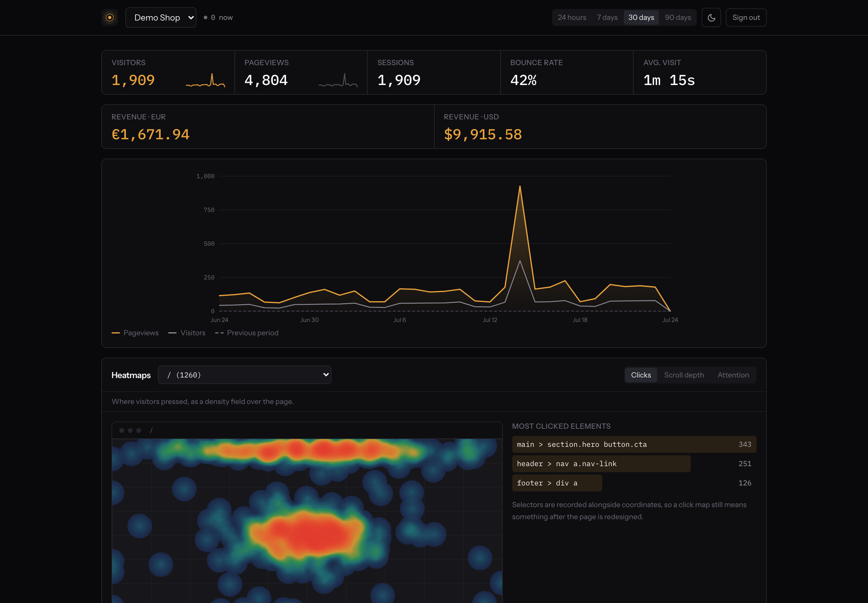This screenshot has width=868, height=603.
Task: Select the footer div a row
Action: coord(634,483)
